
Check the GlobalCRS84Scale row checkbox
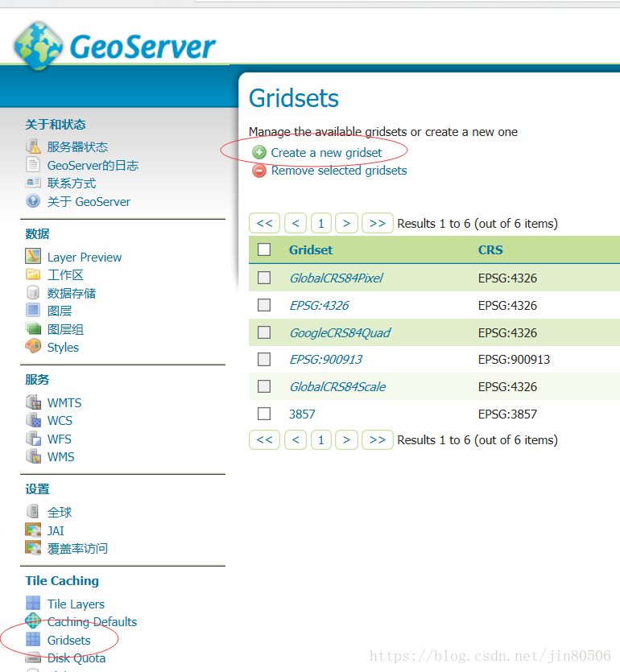(264, 386)
